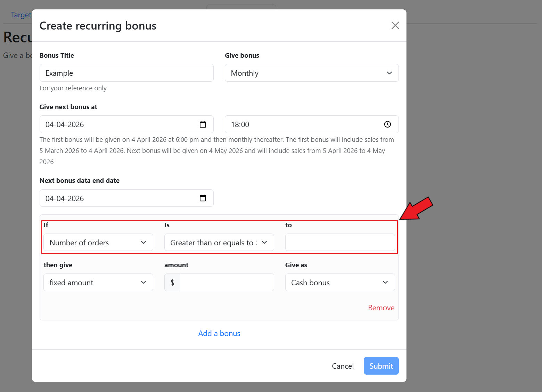Open clock picker on 18:00 time field
This screenshot has height=392, width=542.
(387, 124)
